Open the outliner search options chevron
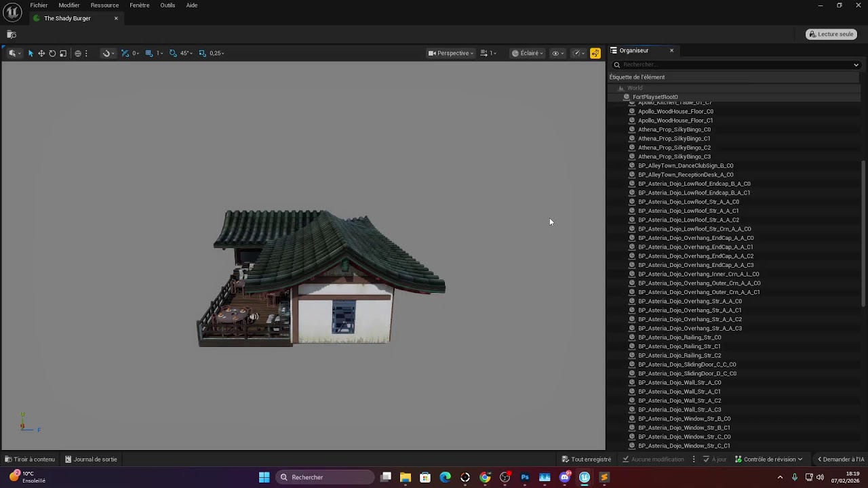868x488 pixels. (856, 65)
